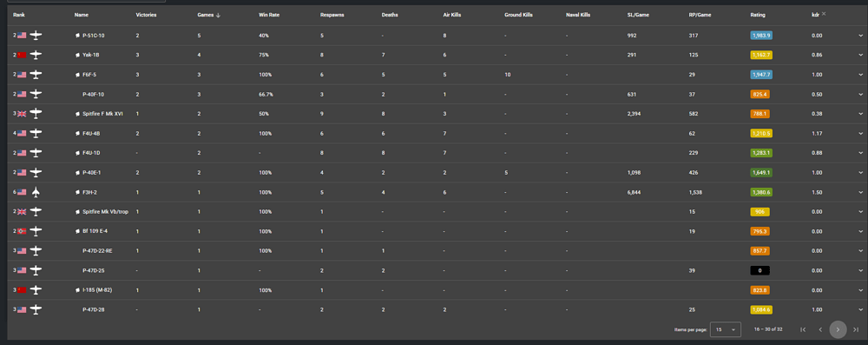868x345 pixels.
Task: Click the Games column sort arrow
Action: click(x=218, y=15)
